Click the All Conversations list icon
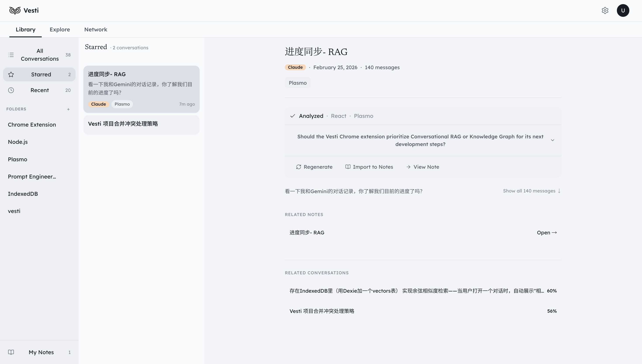Viewport: 642px width, 364px height. click(x=11, y=55)
